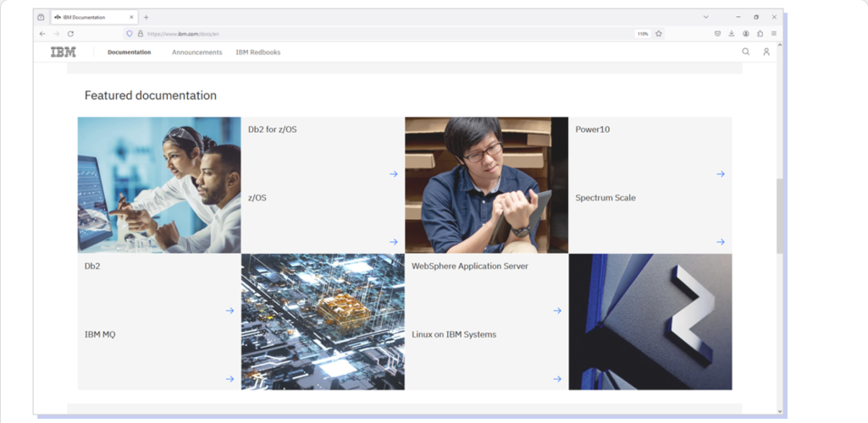Open the Linux on IBM Systems link
This screenshot has height=423, width=868.
(x=454, y=334)
